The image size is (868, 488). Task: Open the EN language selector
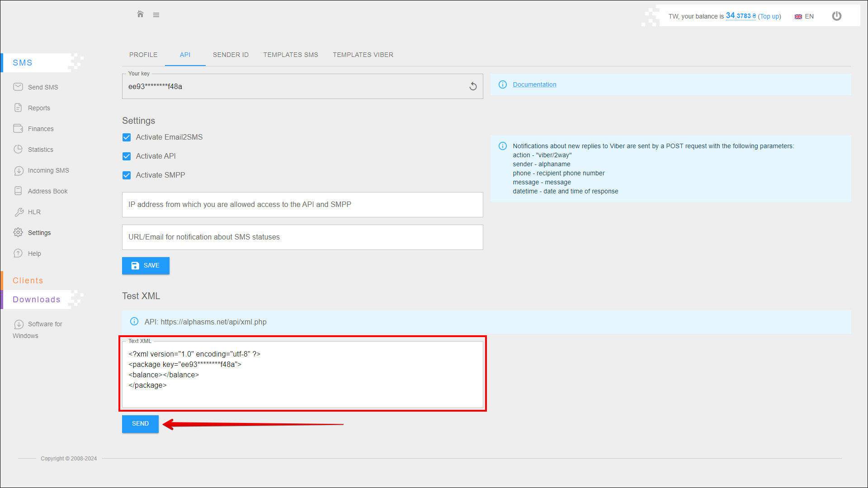(804, 16)
